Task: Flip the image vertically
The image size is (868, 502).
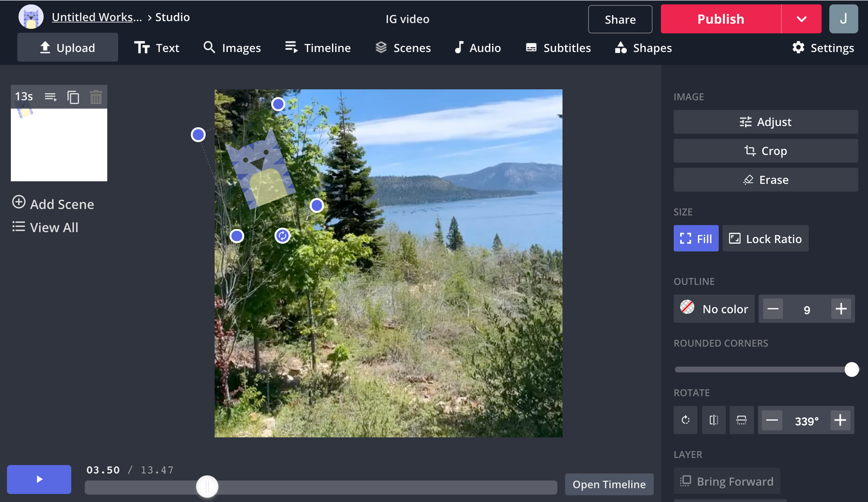Action: click(741, 420)
